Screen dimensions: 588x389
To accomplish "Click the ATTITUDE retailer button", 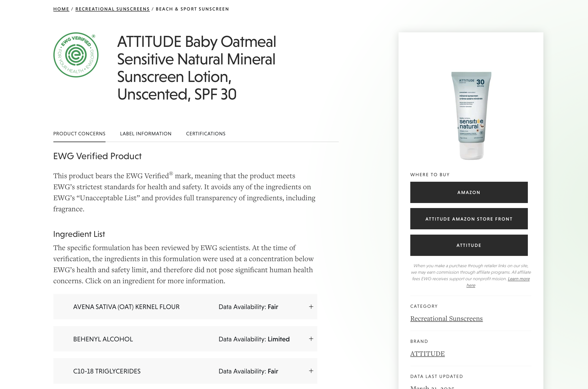I will click(469, 245).
